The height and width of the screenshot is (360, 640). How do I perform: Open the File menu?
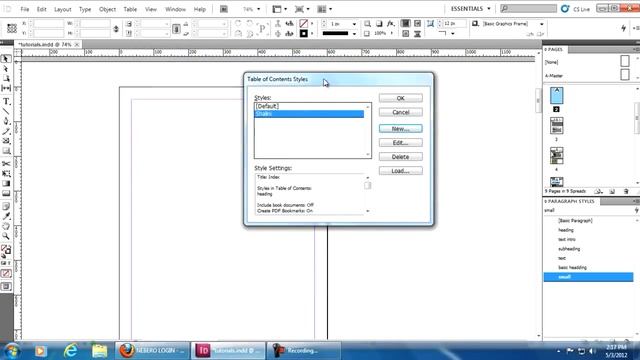coord(24,9)
